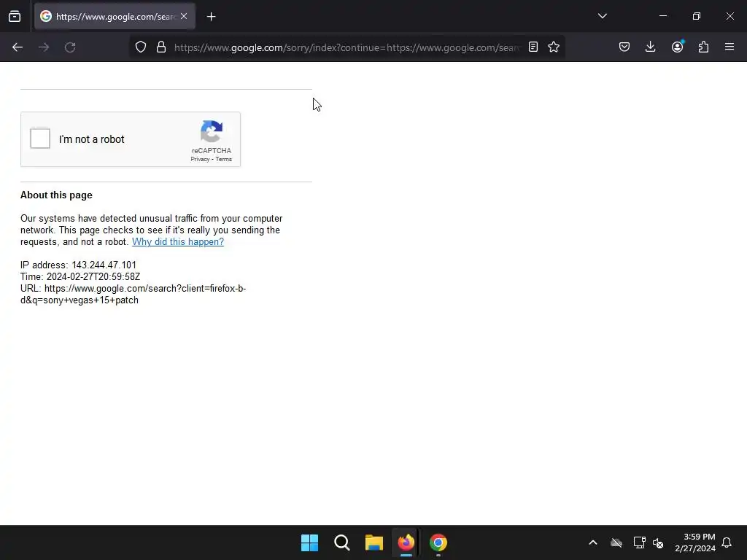Open the Extensions panel
This screenshot has width=747, height=560.
click(703, 47)
